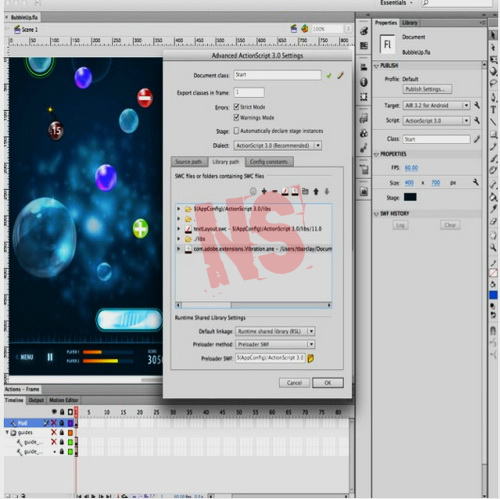Move the selected library path up

point(316,191)
